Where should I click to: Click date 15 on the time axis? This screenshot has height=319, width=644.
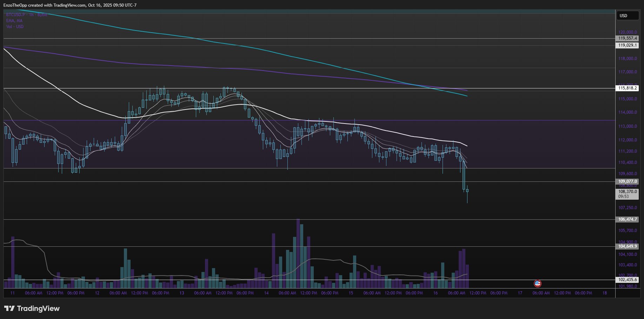click(x=351, y=293)
